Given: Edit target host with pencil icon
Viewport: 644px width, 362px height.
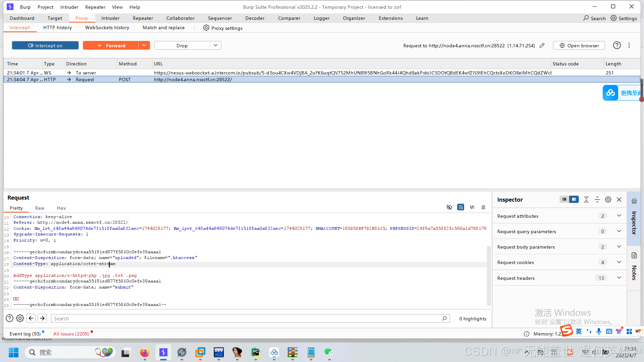Looking at the screenshot, I should (x=542, y=46).
